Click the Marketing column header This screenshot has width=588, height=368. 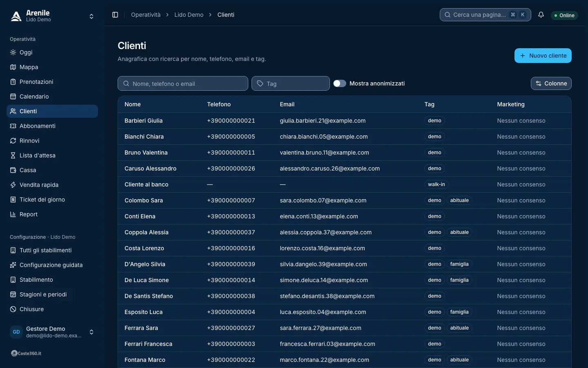(x=510, y=104)
